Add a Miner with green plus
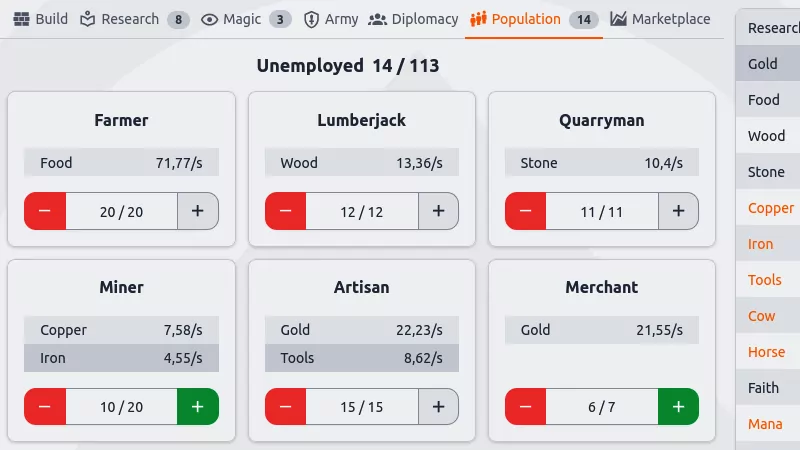Screen dimensions: 800x450 tap(197, 407)
